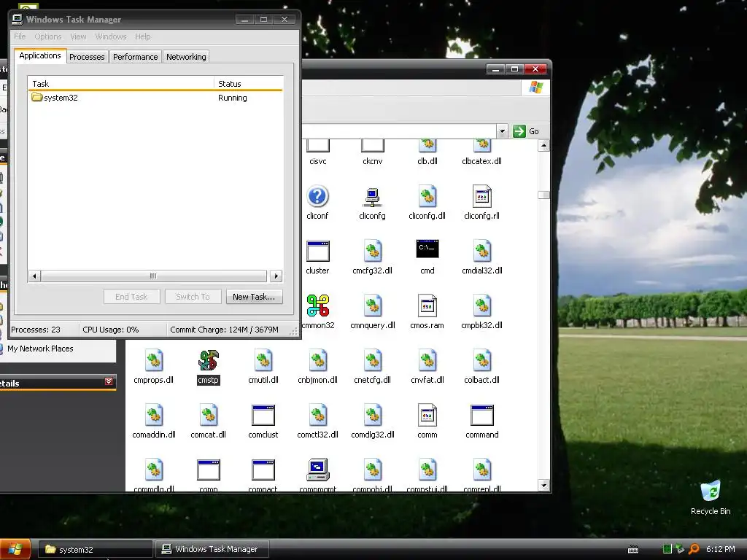
Task: Select the comclust application icon
Action: [263, 415]
